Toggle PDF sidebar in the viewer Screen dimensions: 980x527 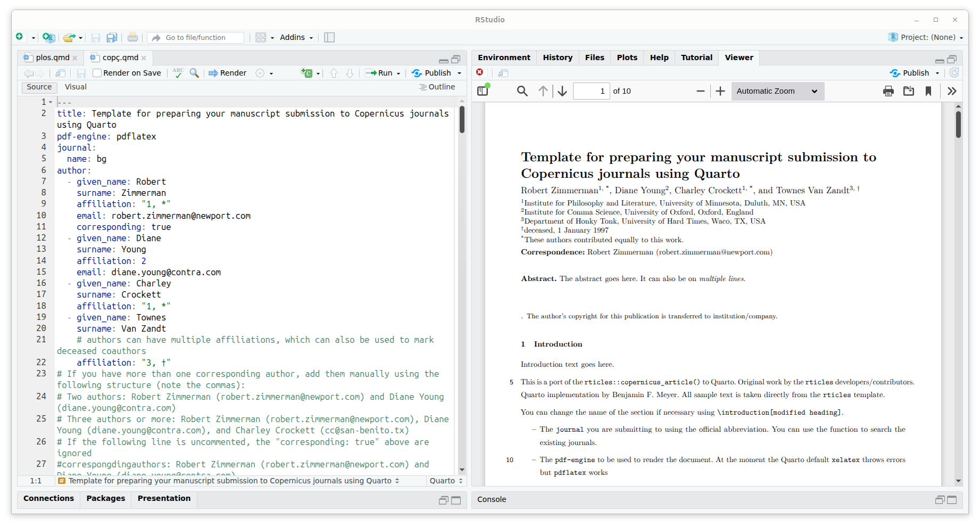click(483, 90)
